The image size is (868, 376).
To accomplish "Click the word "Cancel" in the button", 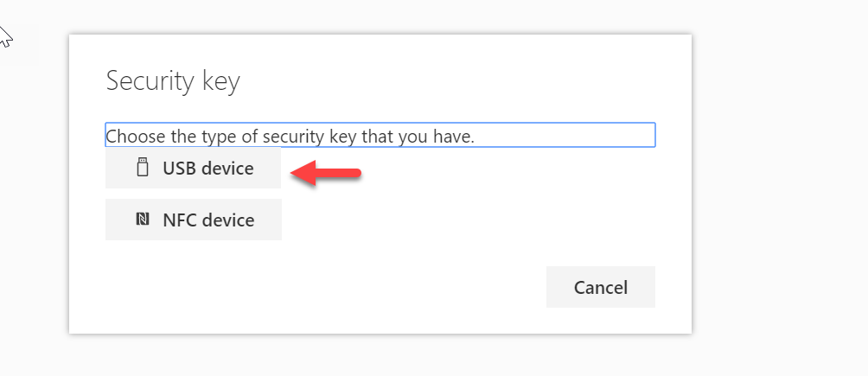I will tap(601, 287).
